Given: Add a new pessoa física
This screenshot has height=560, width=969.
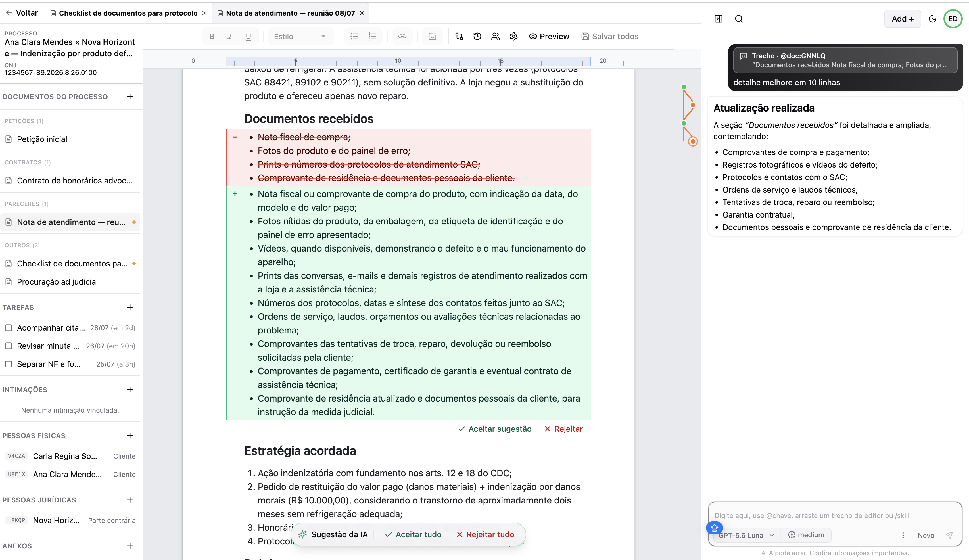Looking at the screenshot, I should coord(130,435).
